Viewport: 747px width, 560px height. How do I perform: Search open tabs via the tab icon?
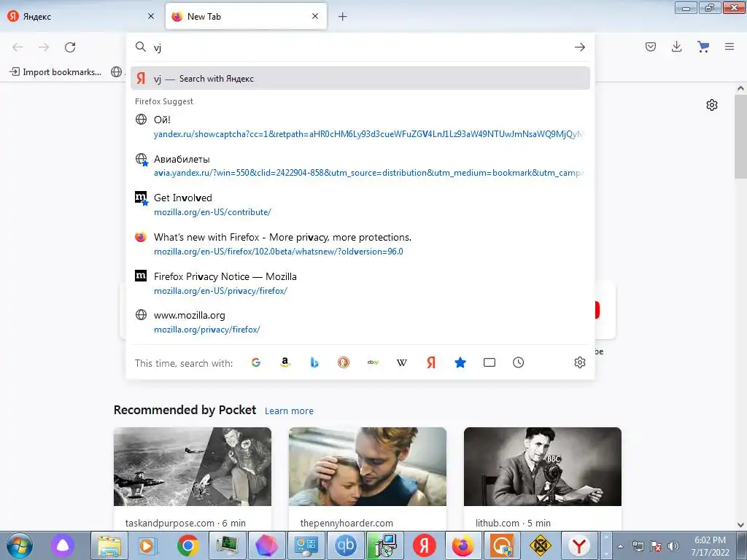[x=489, y=363]
